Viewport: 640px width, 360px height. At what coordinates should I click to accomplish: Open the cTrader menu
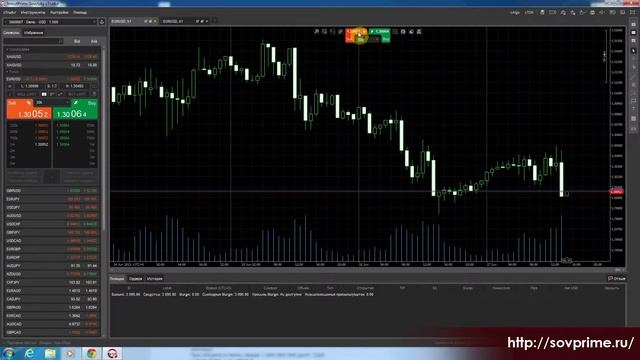pyautogui.click(x=9, y=13)
